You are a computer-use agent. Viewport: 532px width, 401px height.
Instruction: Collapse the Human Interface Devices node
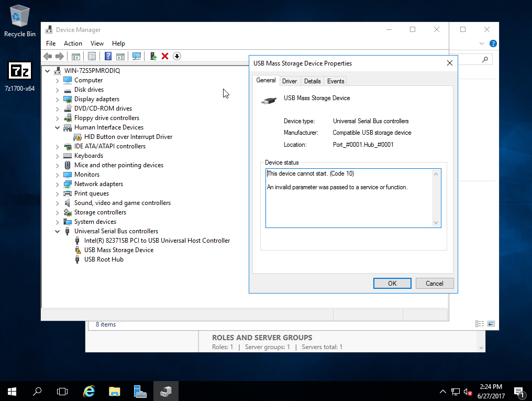click(58, 127)
